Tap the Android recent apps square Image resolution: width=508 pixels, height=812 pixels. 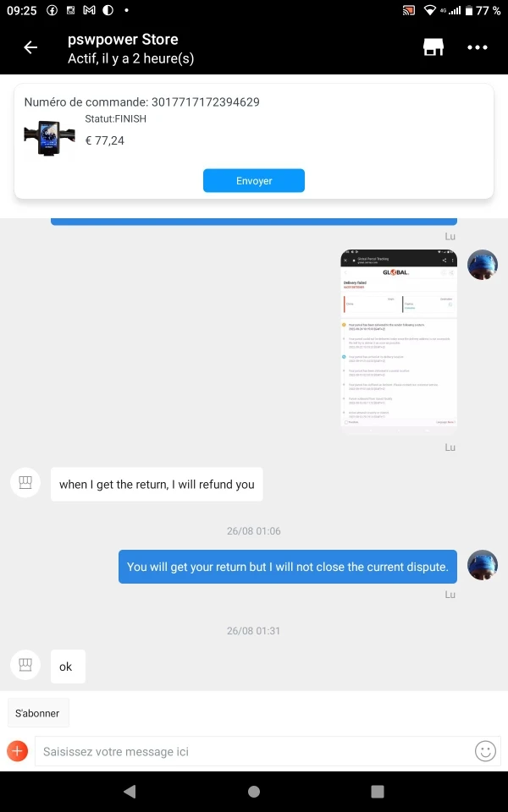point(378,791)
